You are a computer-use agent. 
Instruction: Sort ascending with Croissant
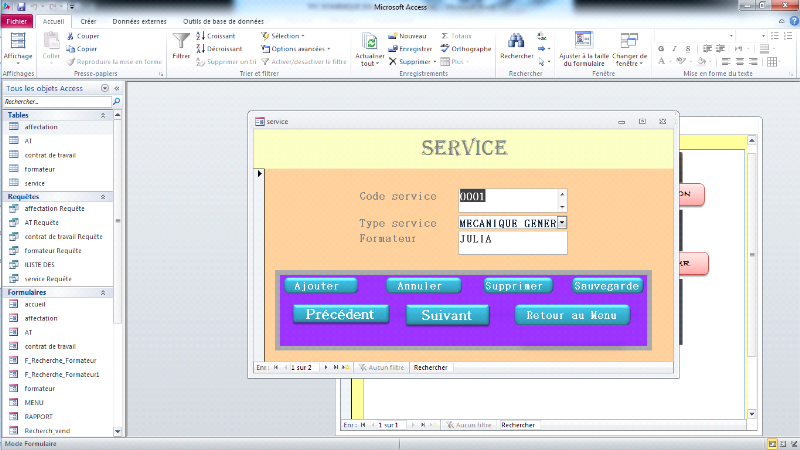[215, 35]
